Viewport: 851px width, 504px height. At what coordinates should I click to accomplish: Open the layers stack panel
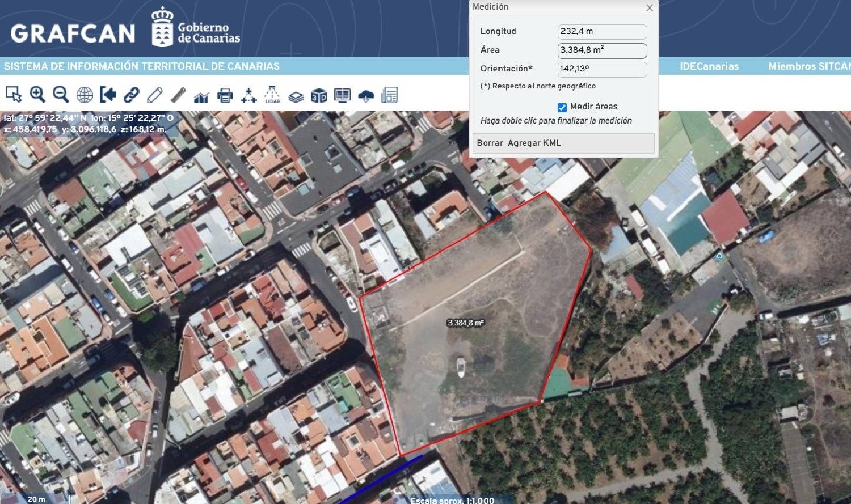(296, 96)
